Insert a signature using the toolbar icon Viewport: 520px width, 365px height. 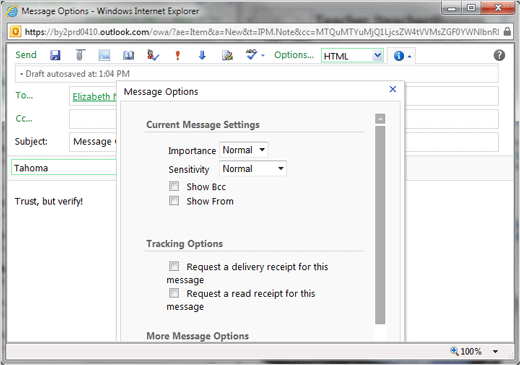[227, 55]
